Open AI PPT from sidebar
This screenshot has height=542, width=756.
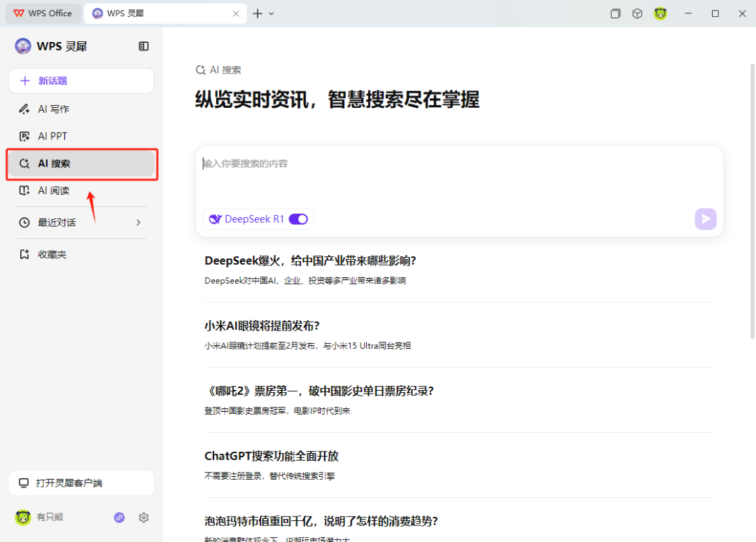(81, 136)
